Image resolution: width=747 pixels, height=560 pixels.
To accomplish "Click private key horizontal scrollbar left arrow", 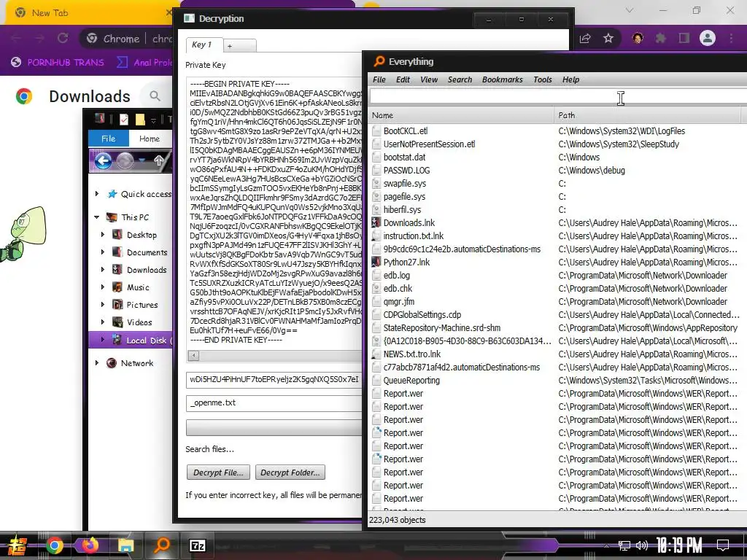I will 193,355.
